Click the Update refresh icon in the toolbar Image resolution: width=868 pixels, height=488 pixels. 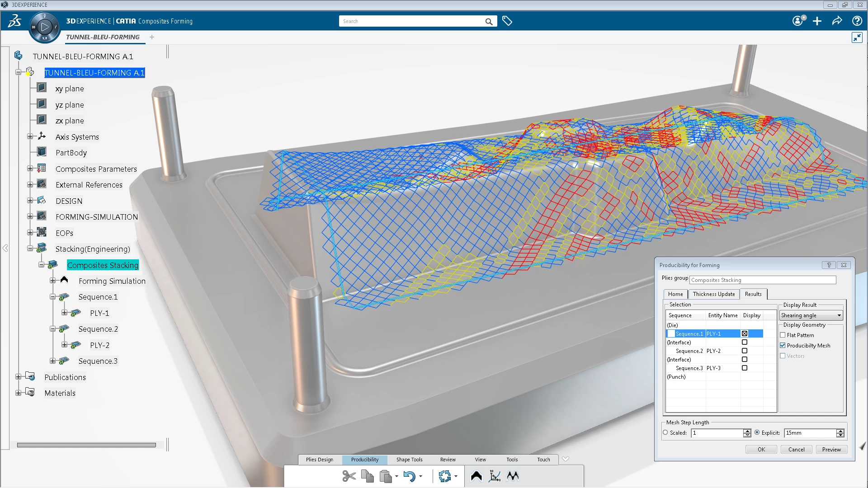pos(445,476)
